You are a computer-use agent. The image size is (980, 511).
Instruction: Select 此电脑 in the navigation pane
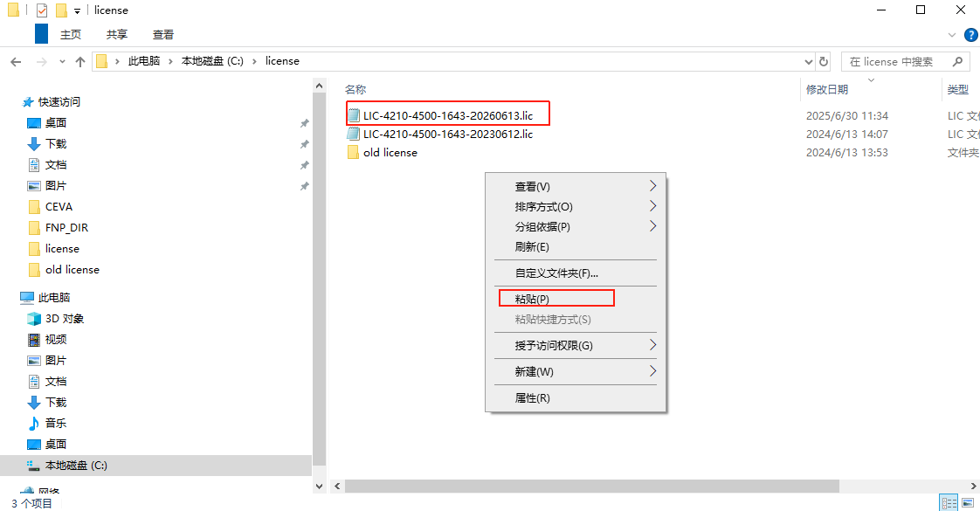(54, 297)
